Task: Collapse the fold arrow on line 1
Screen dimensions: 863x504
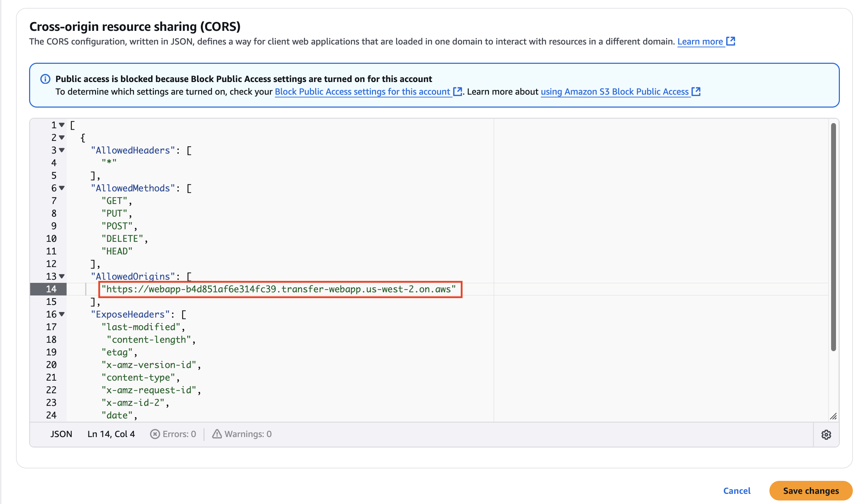Action: coord(62,125)
